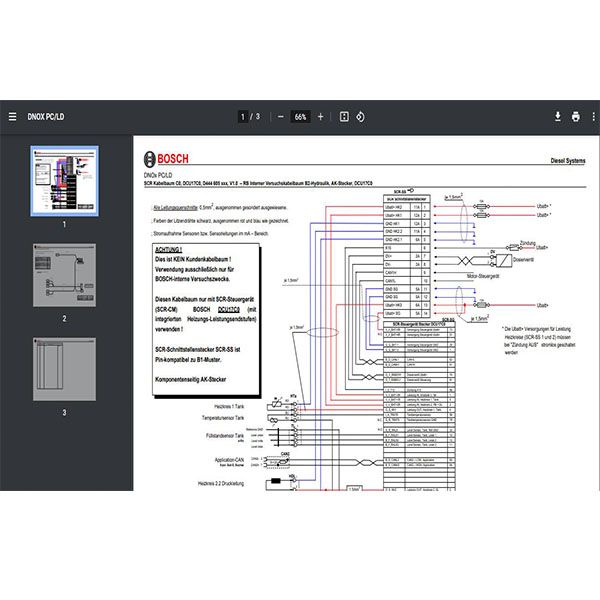Screen dimensions: 600x600
Task: Print the document using the printer icon
Action: [x=576, y=117]
